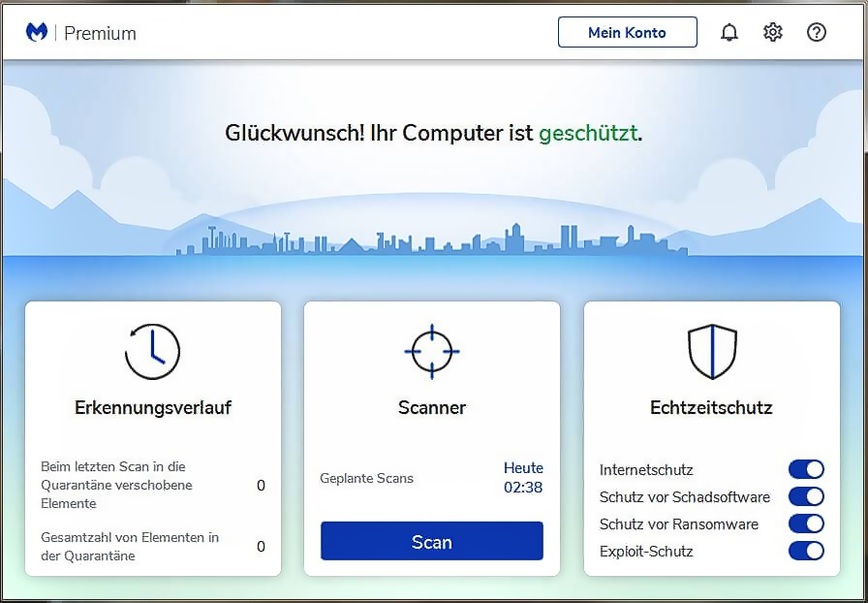868x603 pixels.
Task: Open the notifications bell
Action: [729, 32]
